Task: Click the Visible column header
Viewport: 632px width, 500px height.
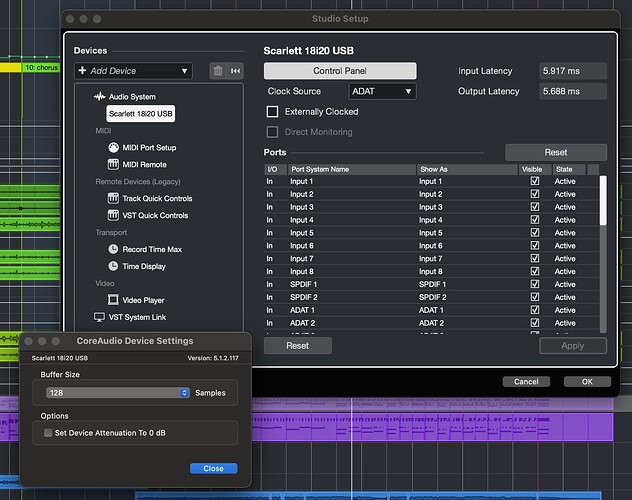Action: [x=535, y=169]
